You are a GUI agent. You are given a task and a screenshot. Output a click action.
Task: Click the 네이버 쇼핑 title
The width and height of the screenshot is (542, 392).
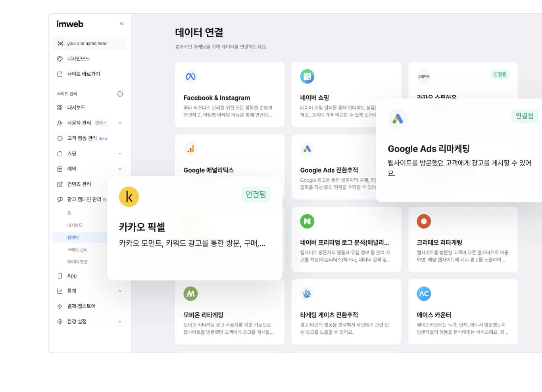315,98
